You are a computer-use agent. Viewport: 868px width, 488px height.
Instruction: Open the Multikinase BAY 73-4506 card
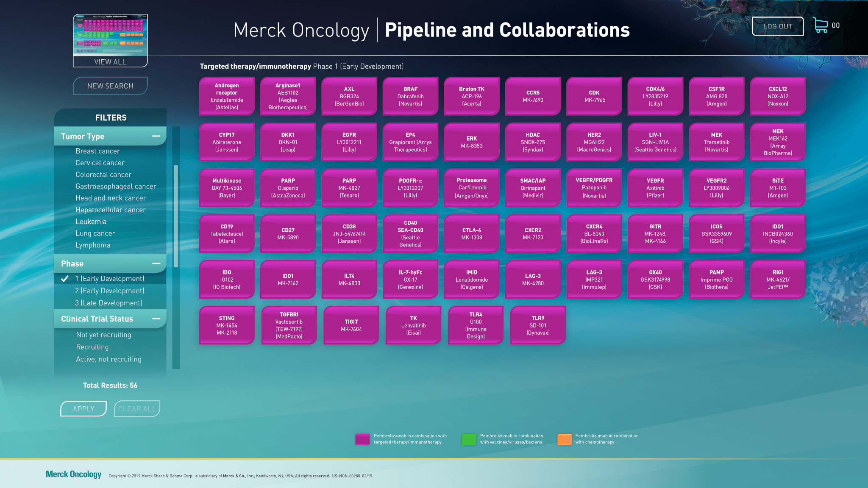(227, 188)
